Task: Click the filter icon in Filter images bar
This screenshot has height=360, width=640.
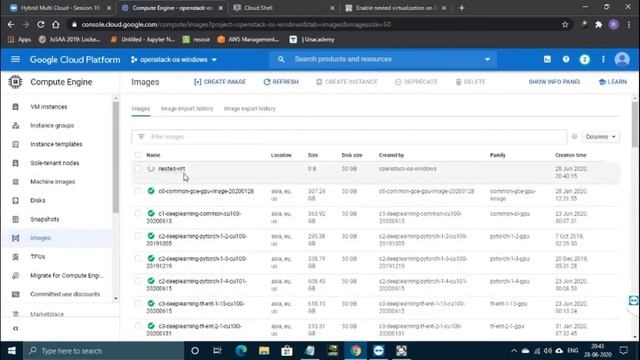Action: pyautogui.click(x=141, y=137)
